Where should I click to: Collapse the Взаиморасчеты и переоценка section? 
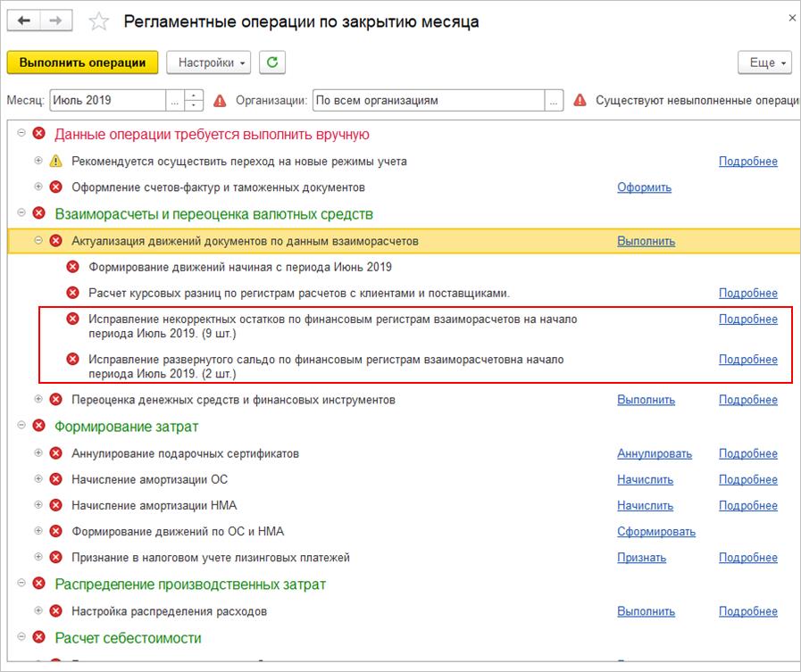(x=21, y=213)
